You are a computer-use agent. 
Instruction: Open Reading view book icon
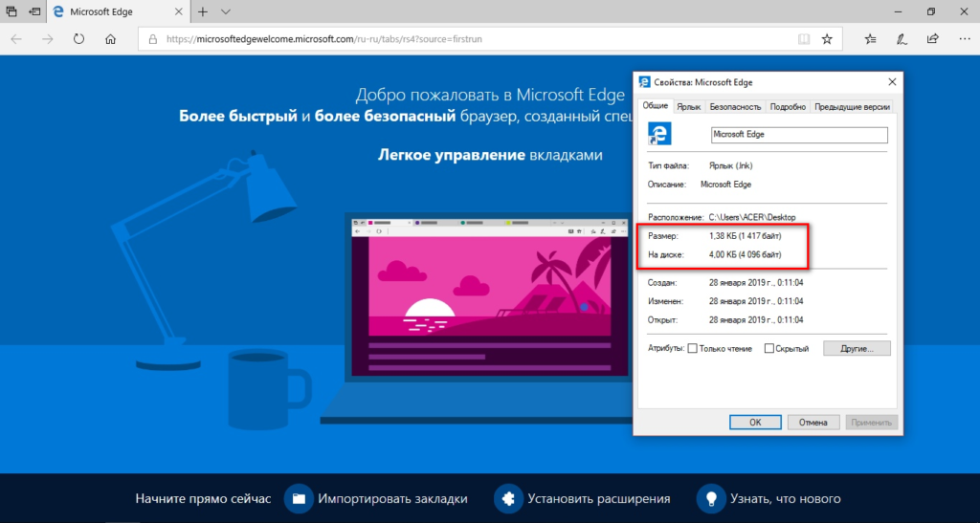tap(804, 38)
